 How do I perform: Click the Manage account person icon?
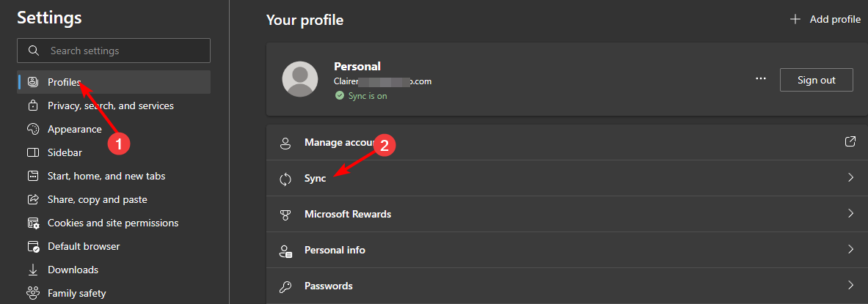[285, 143]
